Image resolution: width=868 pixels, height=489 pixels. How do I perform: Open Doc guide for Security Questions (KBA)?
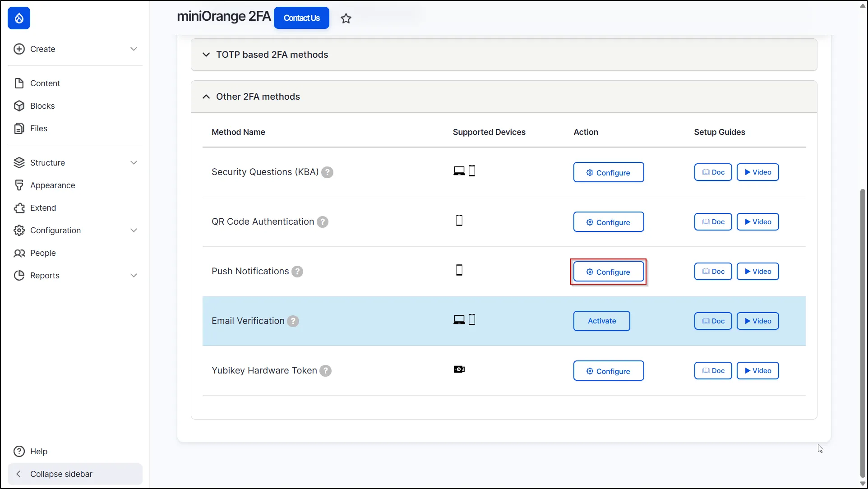coord(713,172)
